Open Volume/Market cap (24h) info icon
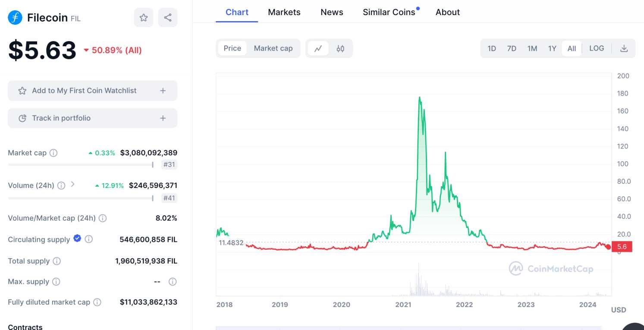Image resolution: width=644 pixels, height=330 pixels. pos(103,218)
